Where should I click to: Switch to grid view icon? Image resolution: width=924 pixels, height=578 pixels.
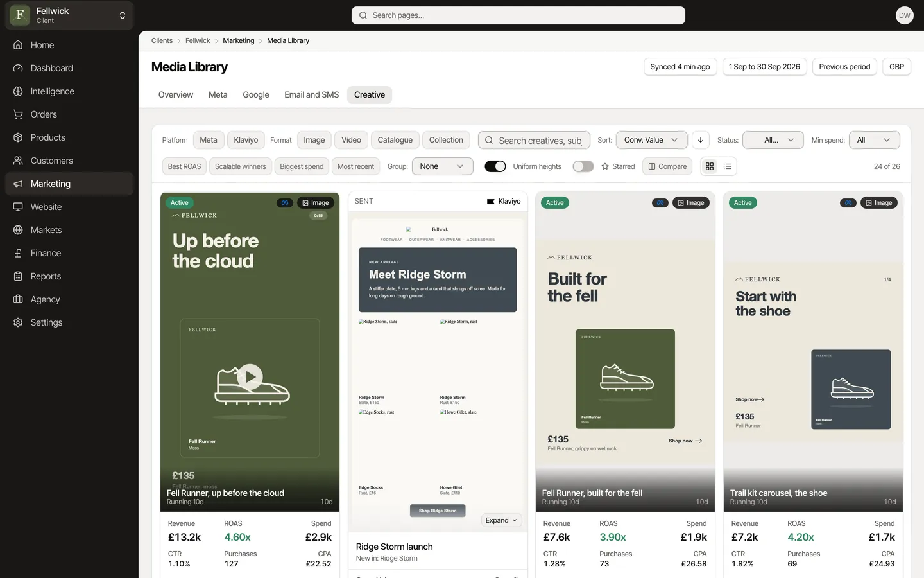tap(710, 166)
